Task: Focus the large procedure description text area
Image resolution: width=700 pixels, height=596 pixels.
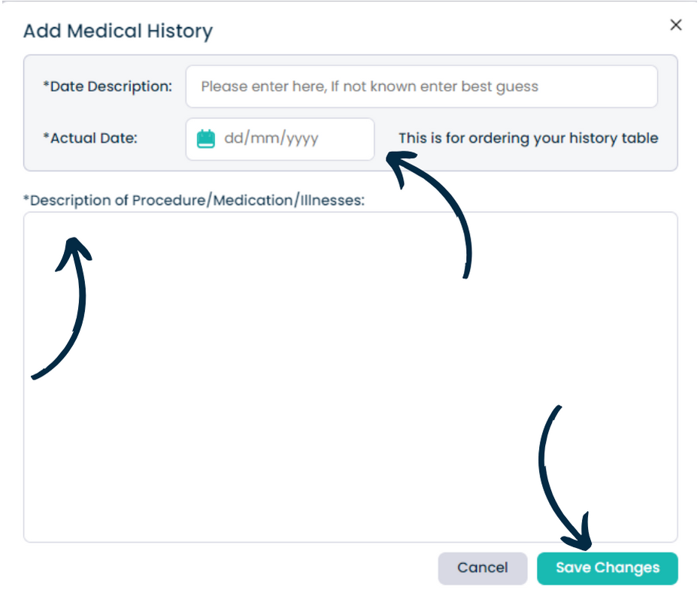Action: pos(350,377)
